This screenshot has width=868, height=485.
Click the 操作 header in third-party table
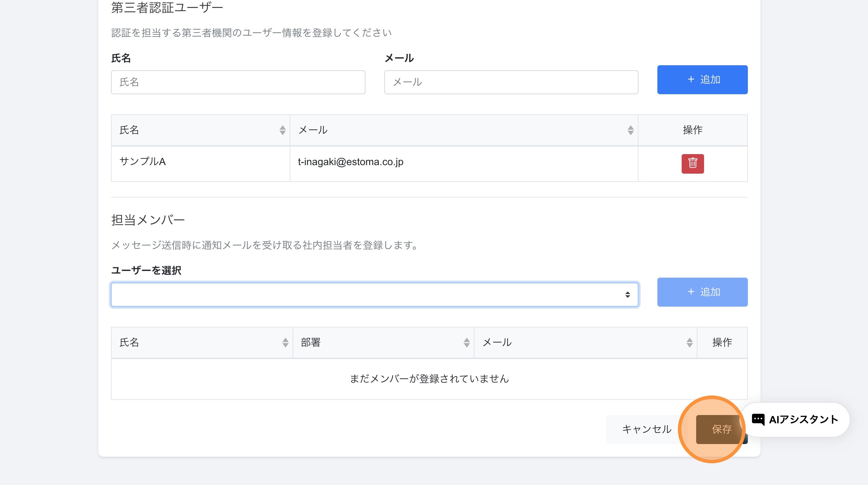tap(692, 130)
